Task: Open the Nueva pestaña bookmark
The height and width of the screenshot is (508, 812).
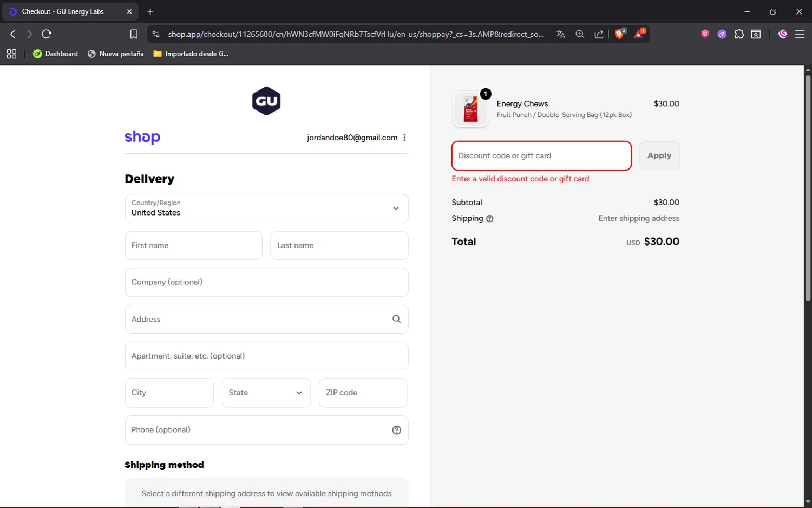Action: click(x=115, y=54)
